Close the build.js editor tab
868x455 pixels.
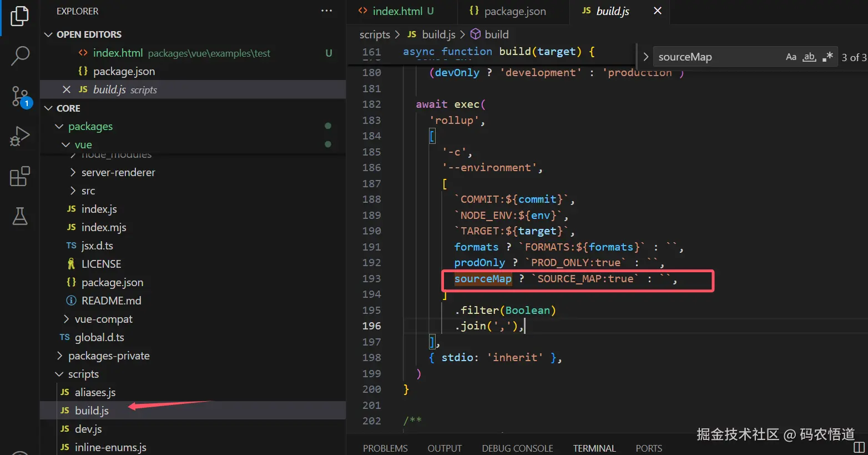658,11
